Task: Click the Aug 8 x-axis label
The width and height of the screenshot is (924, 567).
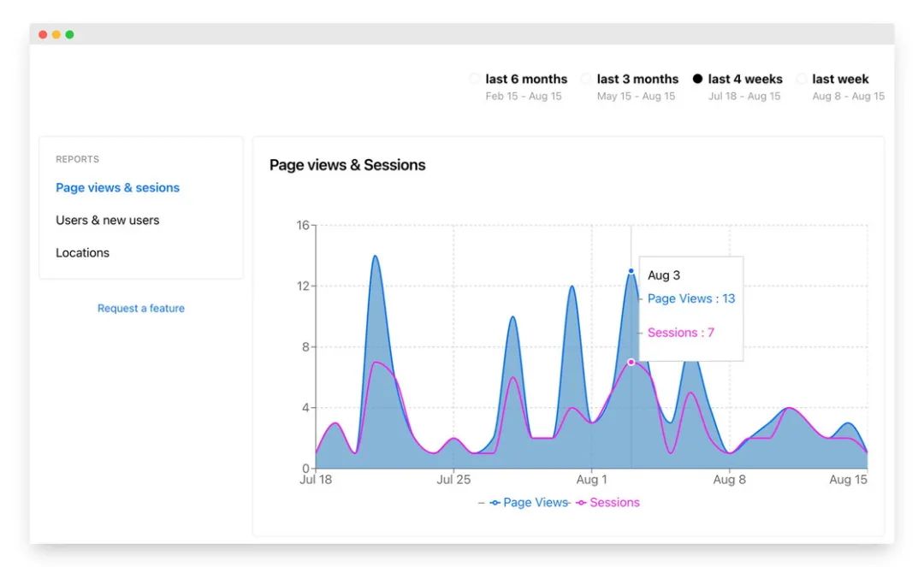Action: (730, 479)
